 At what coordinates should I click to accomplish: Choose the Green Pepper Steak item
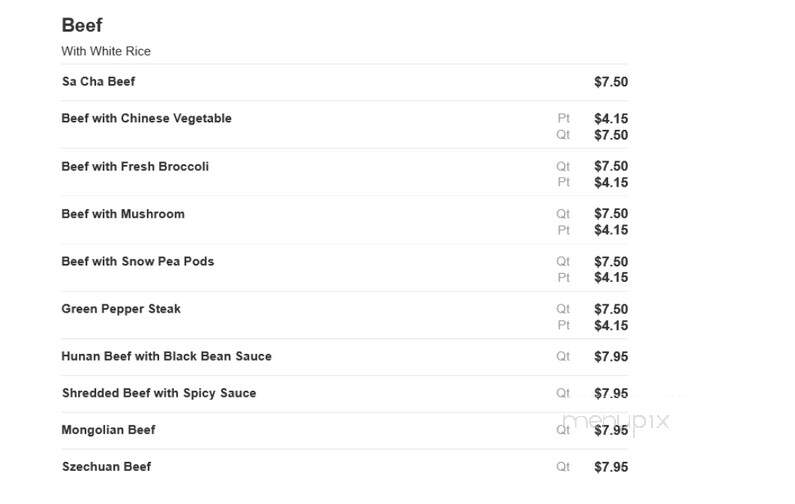pyautogui.click(x=121, y=309)
